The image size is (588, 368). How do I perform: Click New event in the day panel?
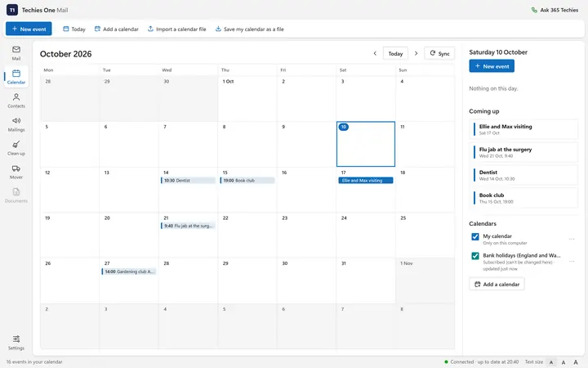492,66
